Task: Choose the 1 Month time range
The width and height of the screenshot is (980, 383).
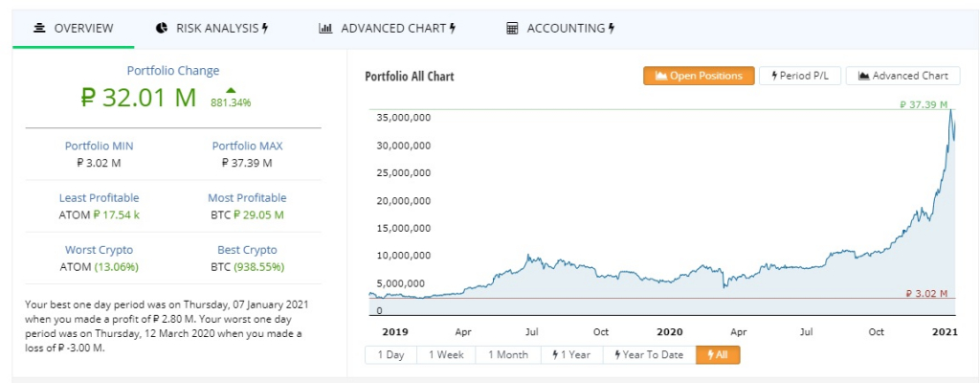Action: pyautogui.click(x=507, y=355)
